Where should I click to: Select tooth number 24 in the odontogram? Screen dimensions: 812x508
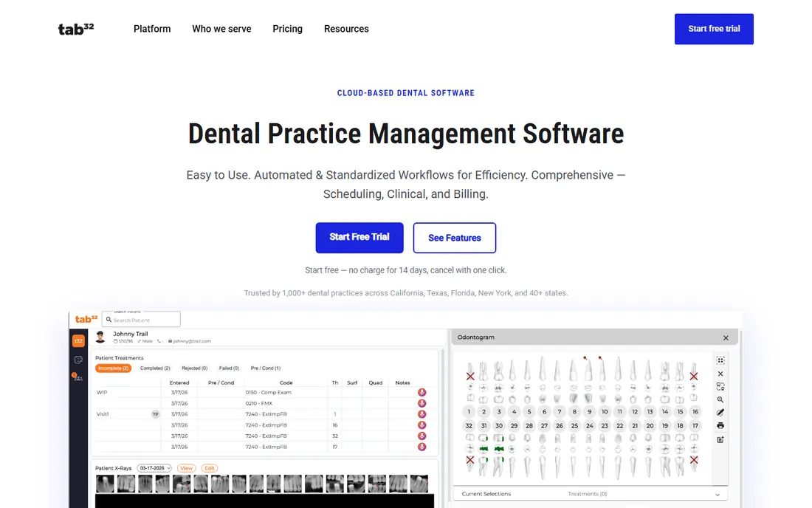coord(589,425)
